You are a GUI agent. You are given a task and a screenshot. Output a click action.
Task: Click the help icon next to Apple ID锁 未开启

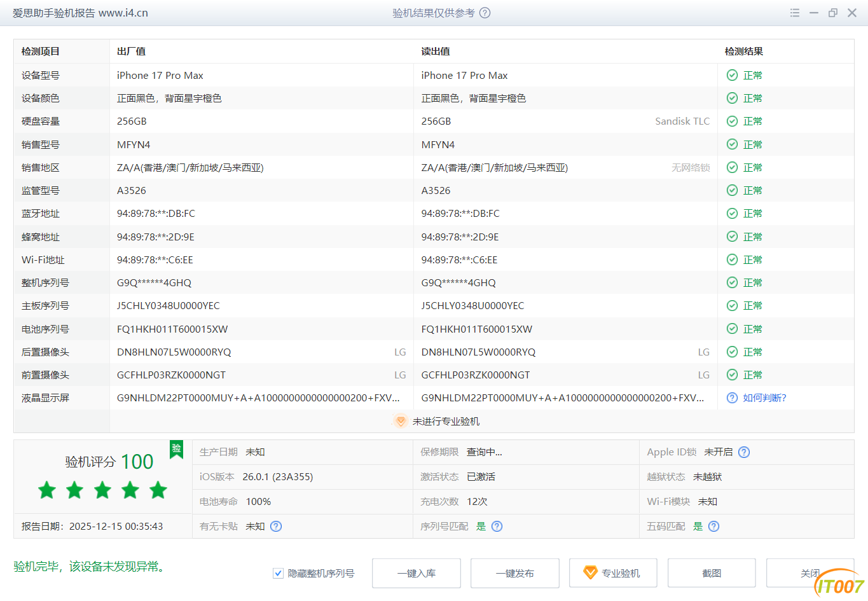[x=744, y=452]
